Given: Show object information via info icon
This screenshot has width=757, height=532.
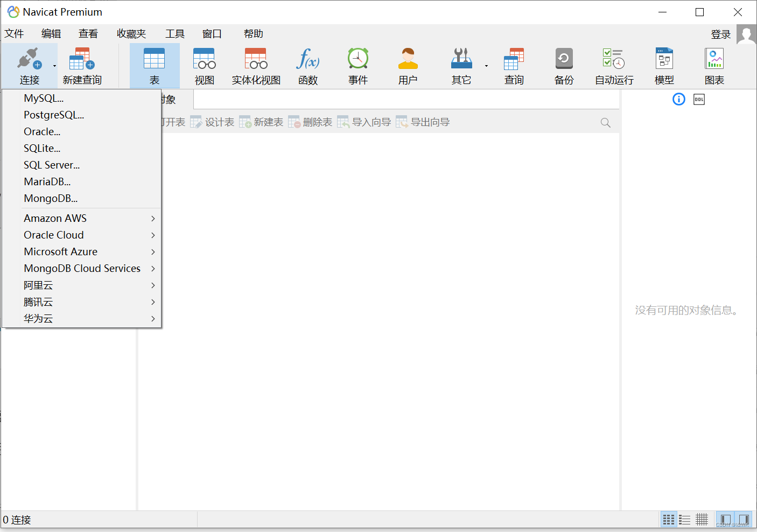Looking at the screenshot, I should (x=679, y=99).
